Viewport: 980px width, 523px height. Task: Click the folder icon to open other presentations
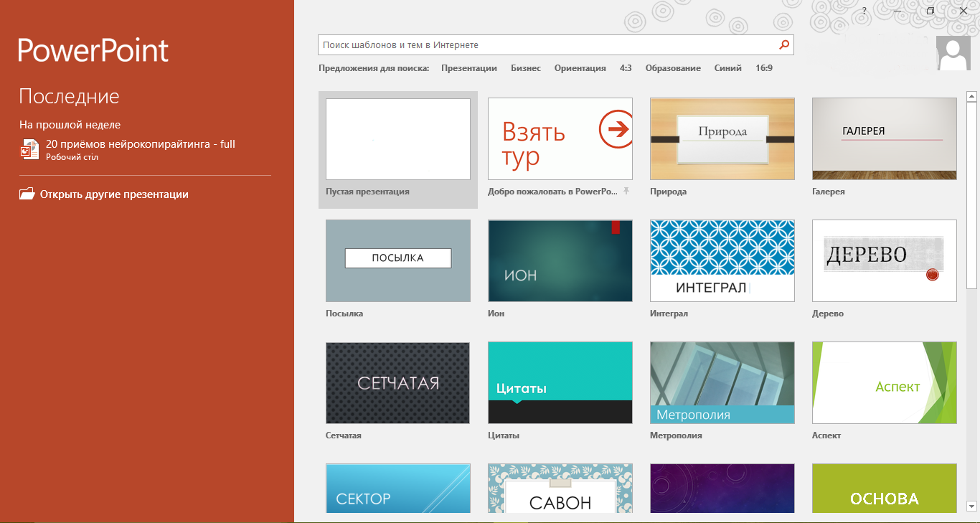pyautogui.click(x=27, y=194)
